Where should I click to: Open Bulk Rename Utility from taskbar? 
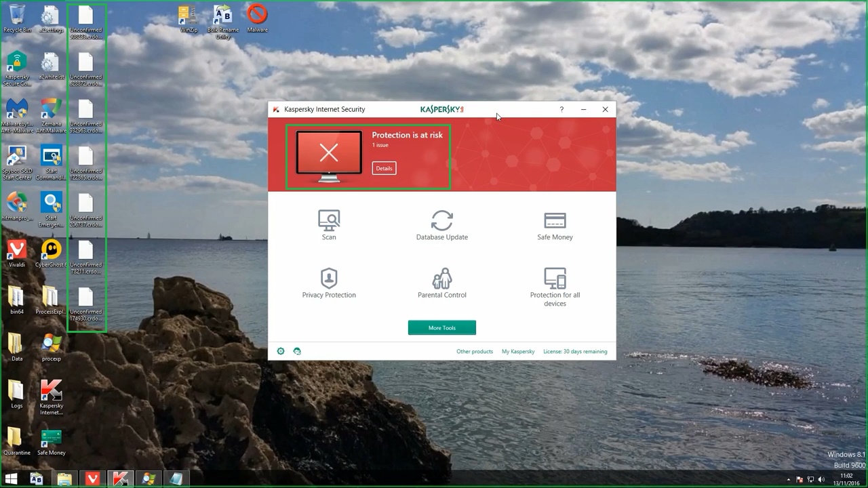(x=37, y=479)
